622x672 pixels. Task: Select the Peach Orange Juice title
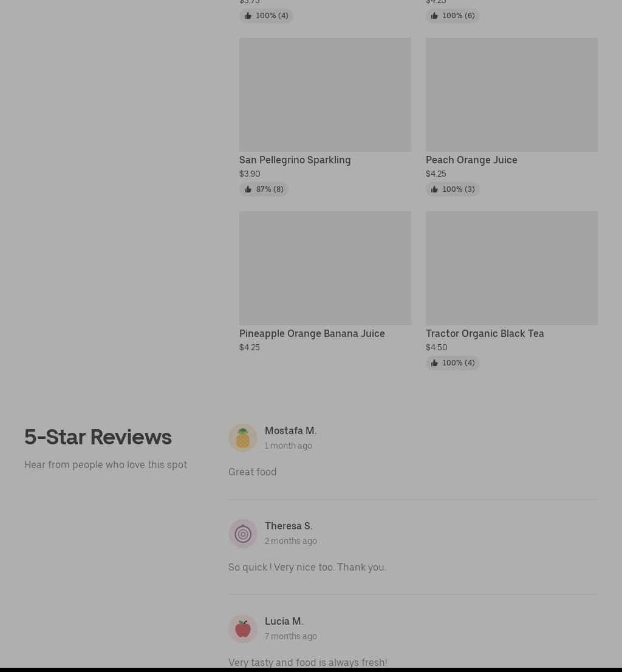[471, 160]
